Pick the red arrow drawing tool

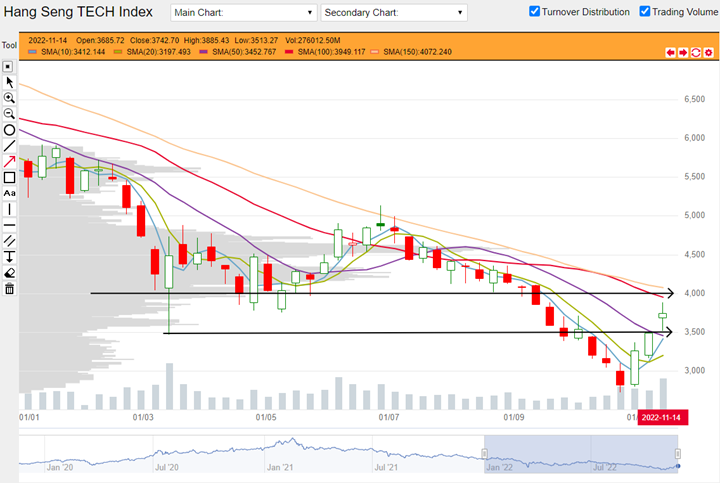(9, 162)
